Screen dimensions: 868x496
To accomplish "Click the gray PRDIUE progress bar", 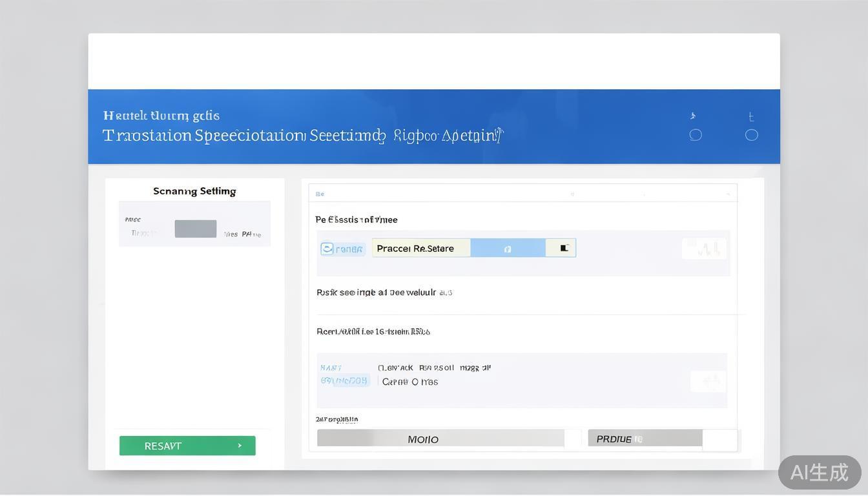I will click(645, 439).
